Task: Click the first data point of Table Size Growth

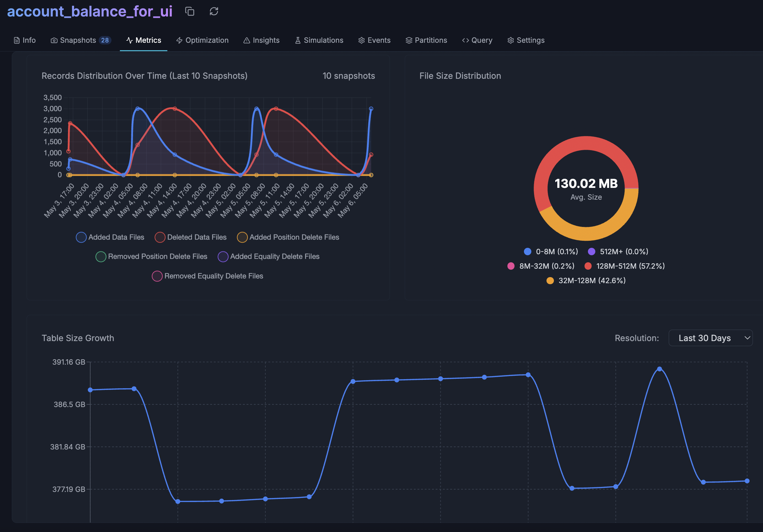Action: (x=90, y=390)
